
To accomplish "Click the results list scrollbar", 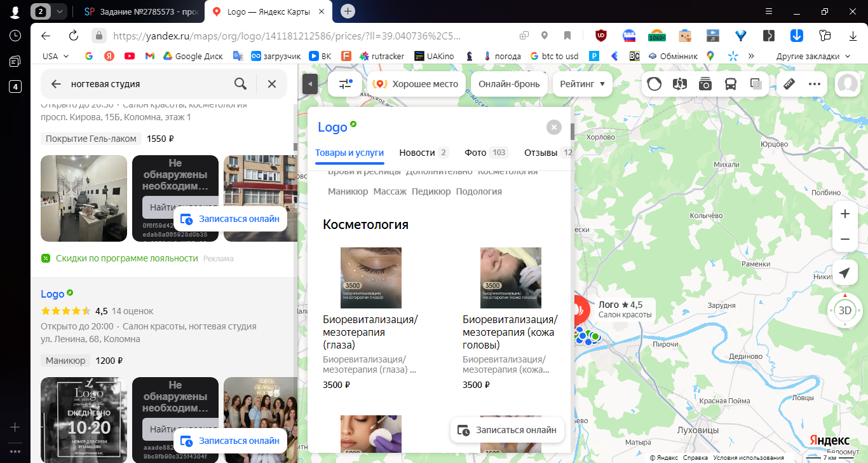I will click(x=295, y=146).
